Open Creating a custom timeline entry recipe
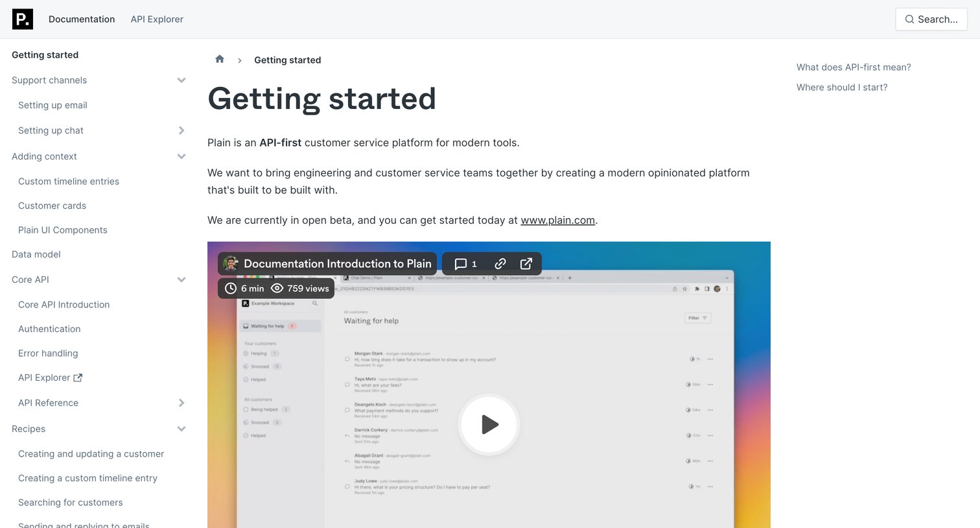The image size is (980, 528). coord(88,478)
